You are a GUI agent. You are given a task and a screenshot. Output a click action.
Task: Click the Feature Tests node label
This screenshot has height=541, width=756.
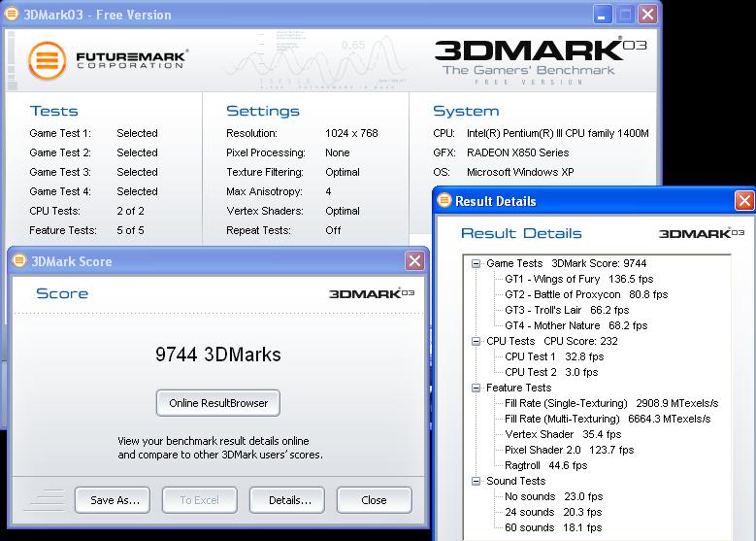[x=519, y=388]
